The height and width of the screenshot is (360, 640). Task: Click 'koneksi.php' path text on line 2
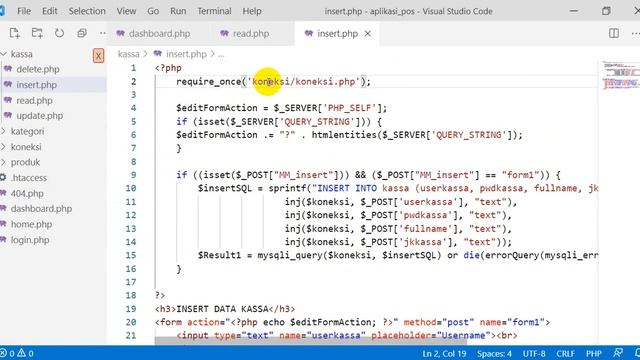tap(326, 82)
